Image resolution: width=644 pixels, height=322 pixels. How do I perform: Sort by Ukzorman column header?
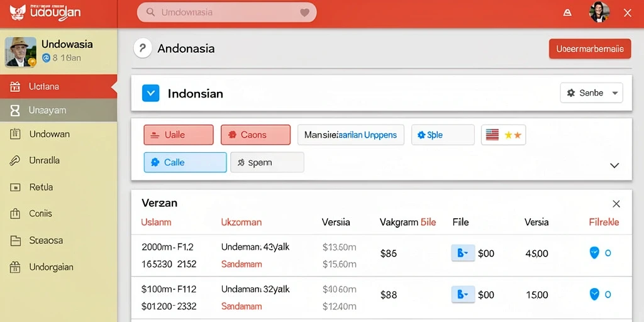point(241,223)
